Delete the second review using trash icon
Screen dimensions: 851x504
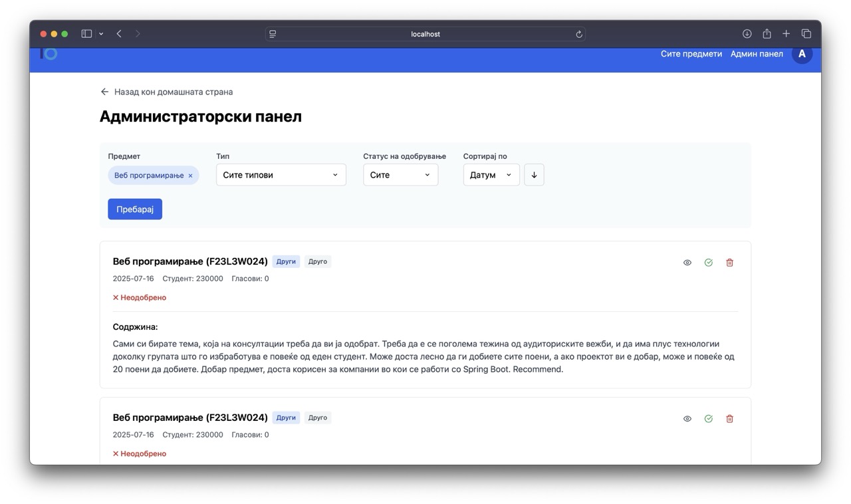pos(729,419)
